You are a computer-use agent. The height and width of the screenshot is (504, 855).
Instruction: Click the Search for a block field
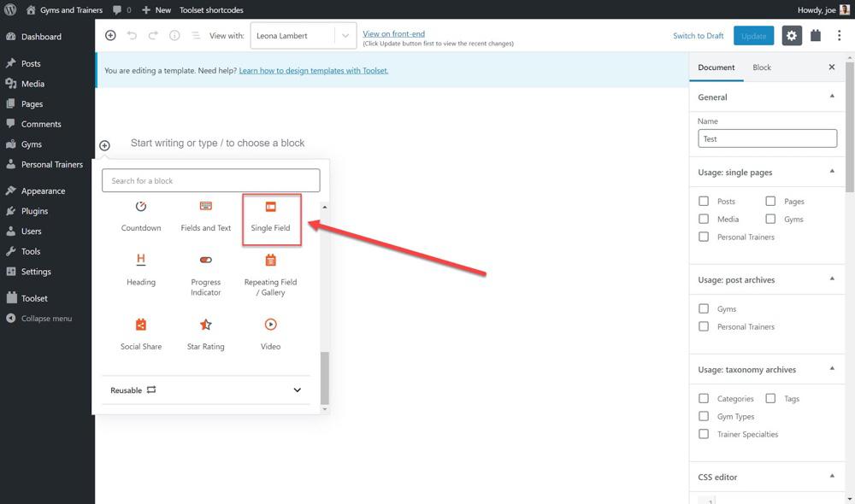(x=210, y=180)
